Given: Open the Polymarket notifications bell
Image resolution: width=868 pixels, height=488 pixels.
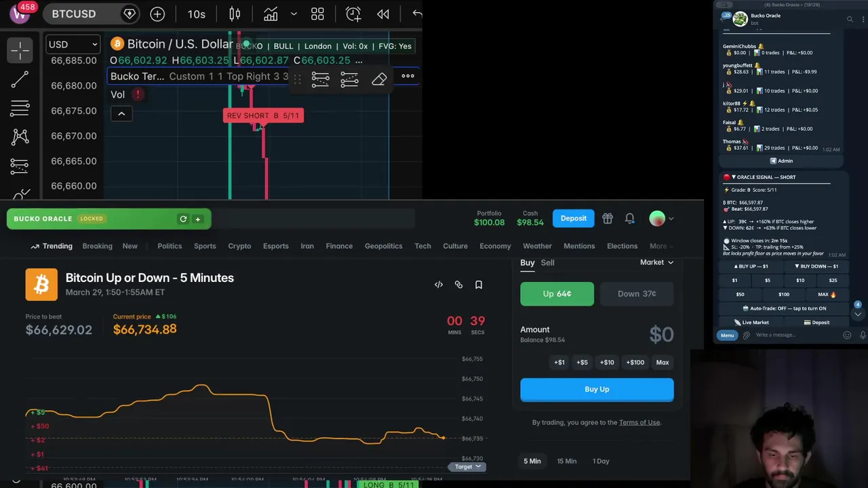Looking at the screenshot, I should (x=630, y=218).
